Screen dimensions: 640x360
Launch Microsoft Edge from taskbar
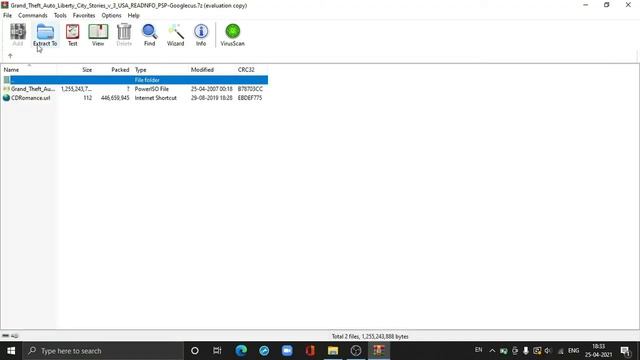tap(241, 351)
